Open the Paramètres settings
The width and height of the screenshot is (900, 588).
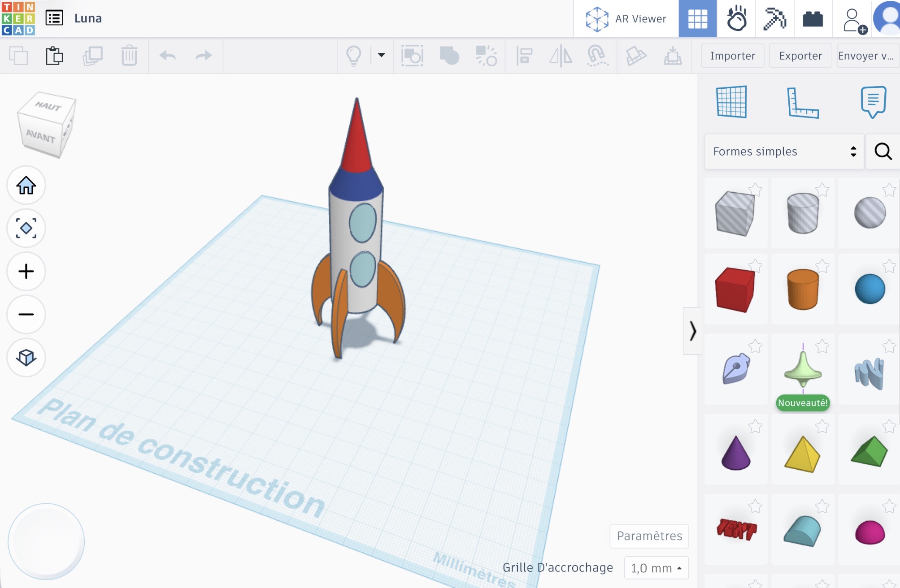coord(649,536)
